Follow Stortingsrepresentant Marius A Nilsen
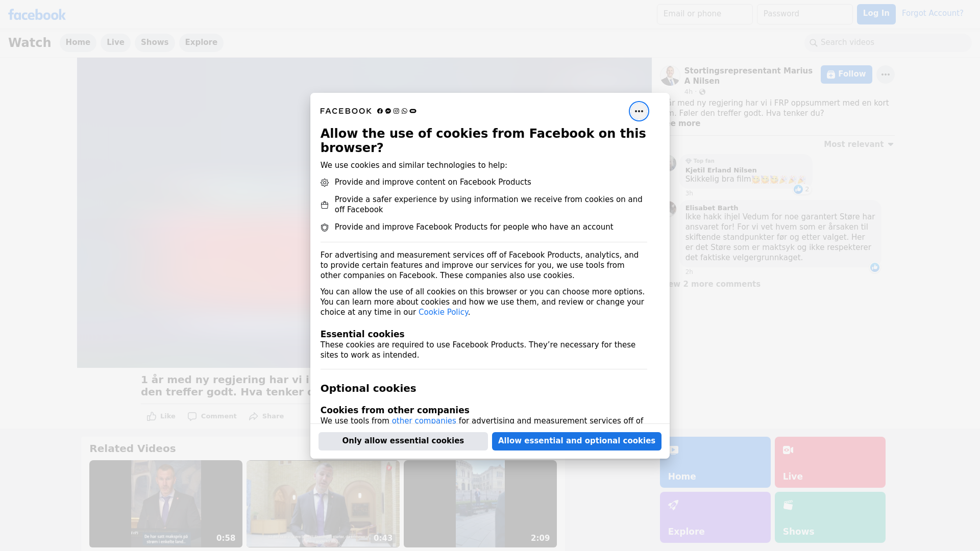Screen dimensions: 980x551 [846, 74]
